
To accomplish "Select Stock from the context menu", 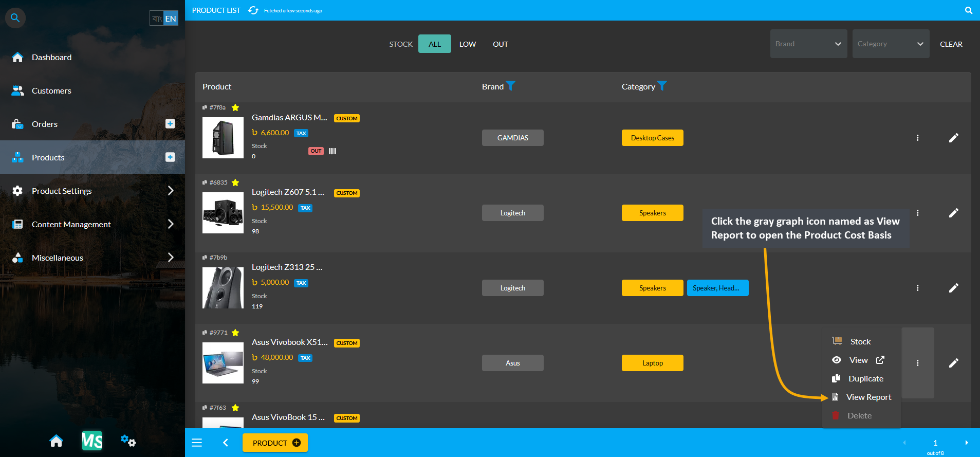I will [861, 341].
